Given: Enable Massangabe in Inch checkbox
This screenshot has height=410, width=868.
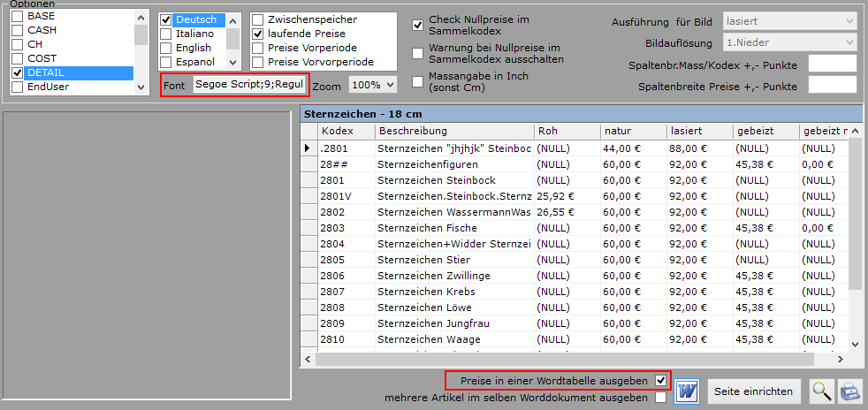Looking at the screenshot, I should point(417,82).
